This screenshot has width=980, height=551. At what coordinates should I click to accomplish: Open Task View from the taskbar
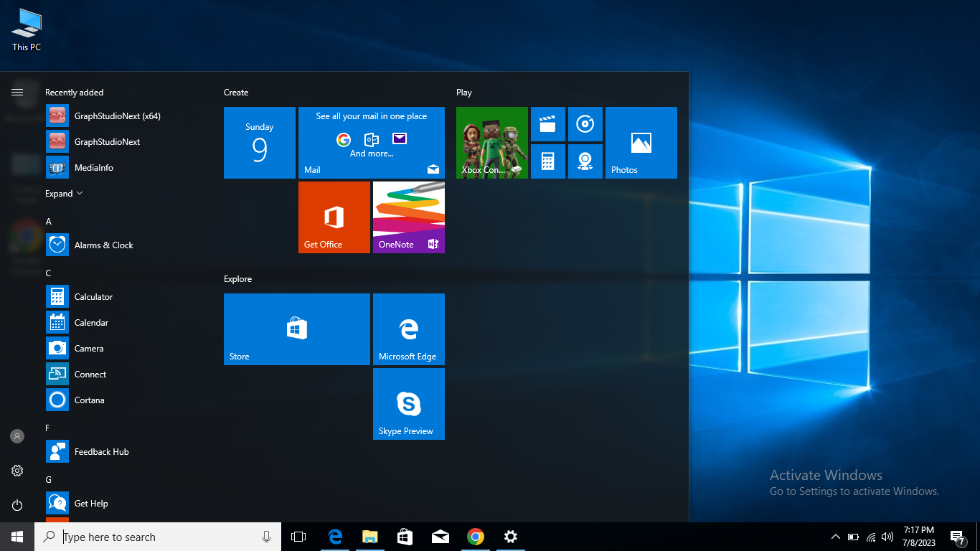click(x=298, y=537)
